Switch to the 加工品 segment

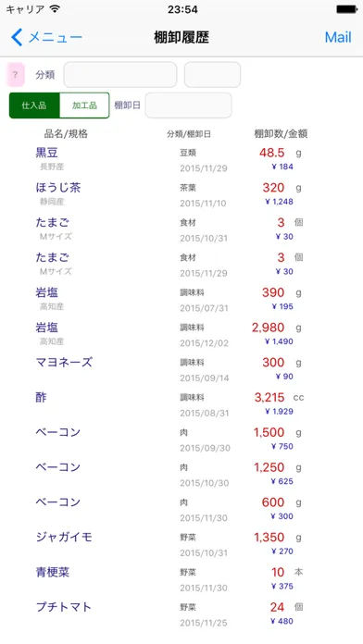click(x=84, y=105)
